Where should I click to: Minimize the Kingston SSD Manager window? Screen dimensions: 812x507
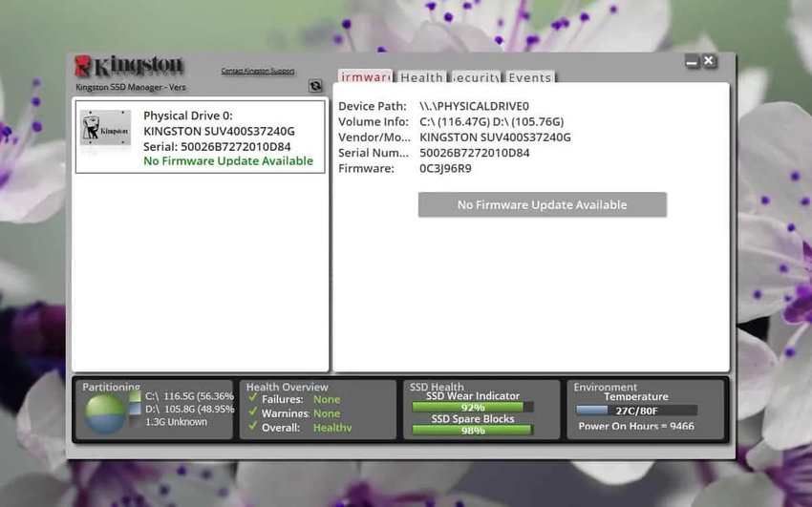pyautogui.click(x=693, y=62)
